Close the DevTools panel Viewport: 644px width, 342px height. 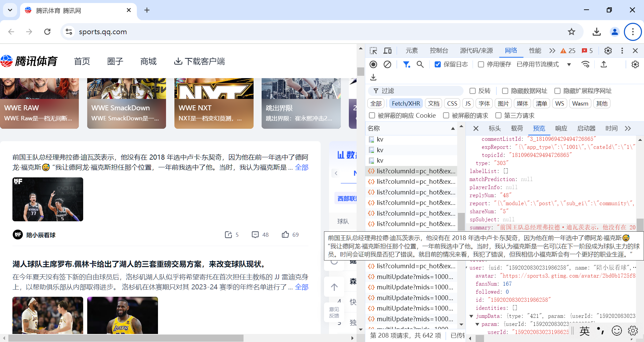(x=635, y=51)
